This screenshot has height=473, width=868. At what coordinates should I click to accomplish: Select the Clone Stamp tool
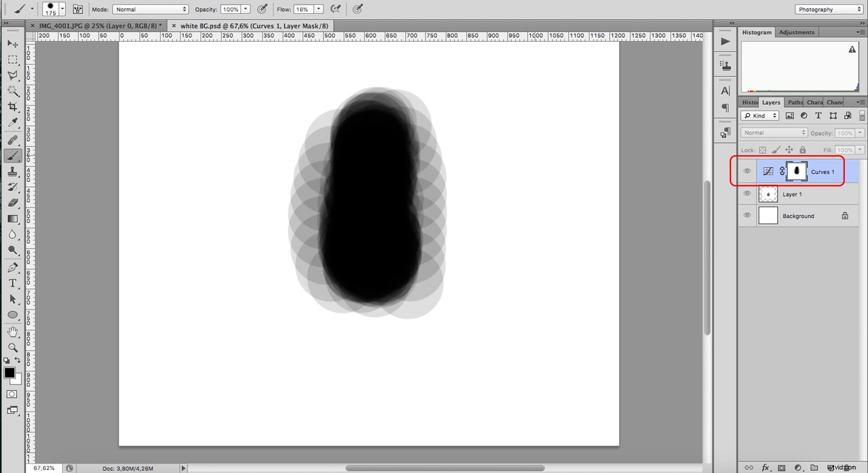[13, 171]
